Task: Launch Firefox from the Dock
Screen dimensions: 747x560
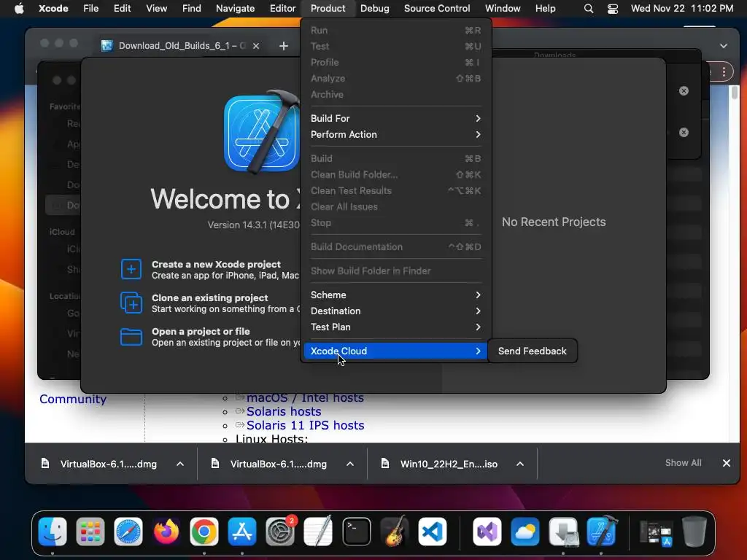Action: pos(166,531)
